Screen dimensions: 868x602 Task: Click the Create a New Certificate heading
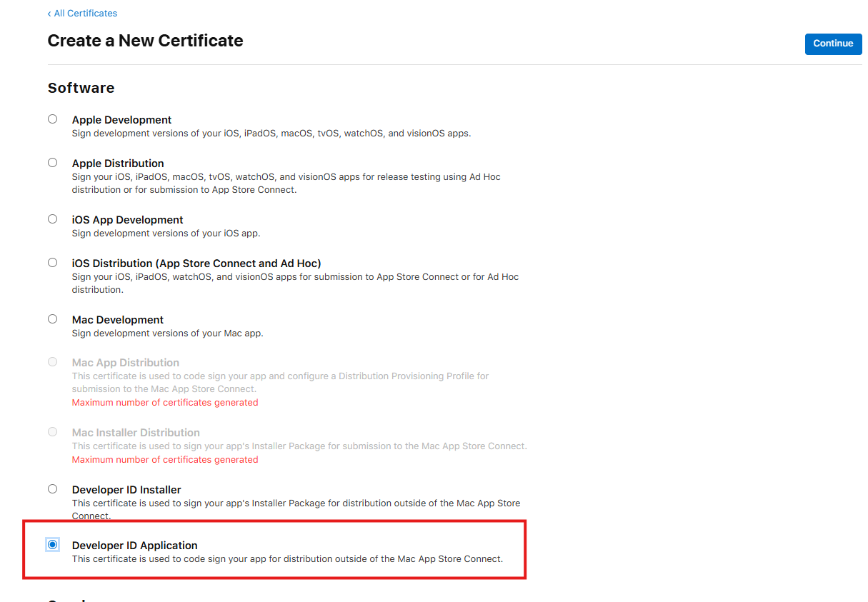[x=145, y=41]
